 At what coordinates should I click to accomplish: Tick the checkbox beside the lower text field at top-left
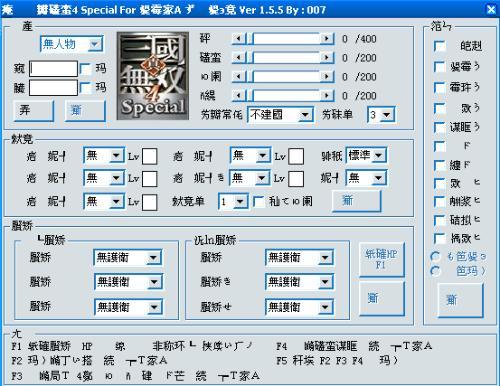pos(86,88)
